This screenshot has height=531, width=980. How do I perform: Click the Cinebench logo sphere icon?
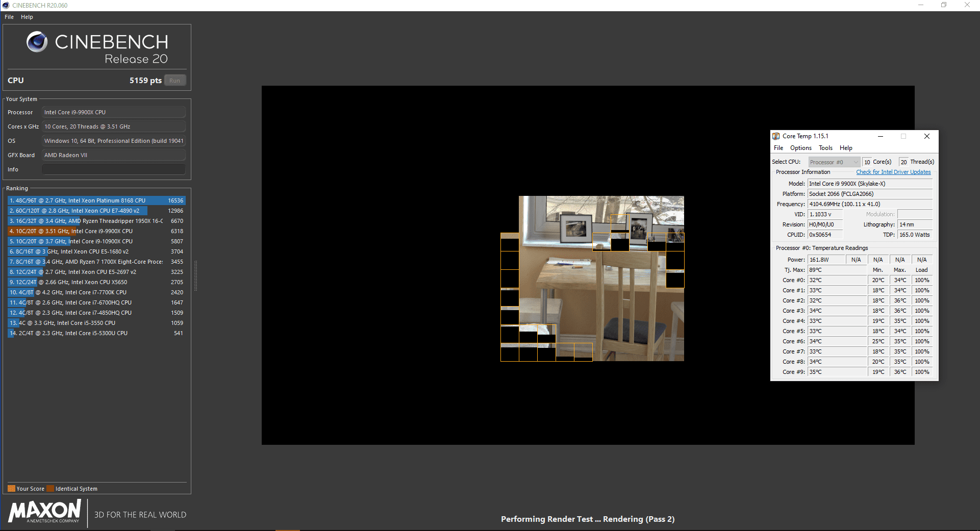pyautogui.click(x=37, y=42)
